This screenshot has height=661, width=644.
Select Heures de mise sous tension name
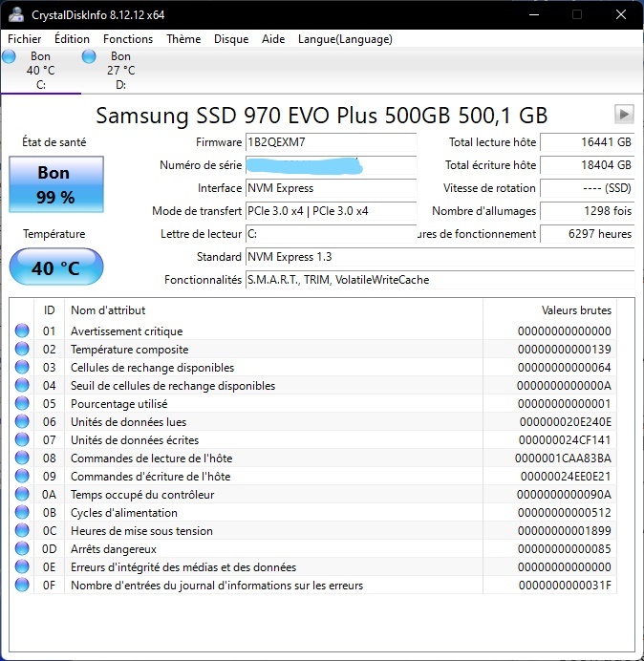pos(141,531)
